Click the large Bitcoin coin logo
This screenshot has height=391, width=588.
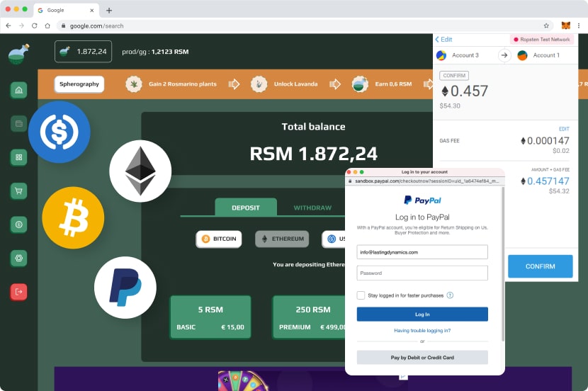click(x=73, y=217)
